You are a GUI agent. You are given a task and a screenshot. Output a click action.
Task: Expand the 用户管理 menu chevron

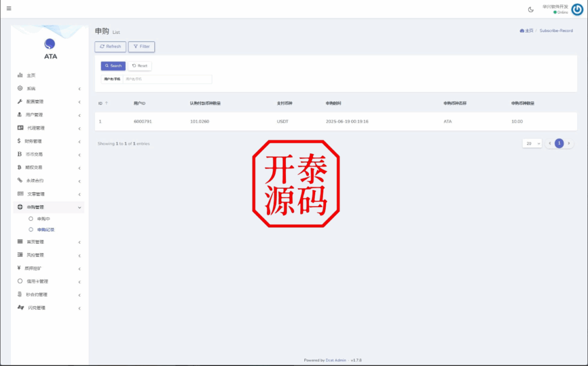[79, 115]
